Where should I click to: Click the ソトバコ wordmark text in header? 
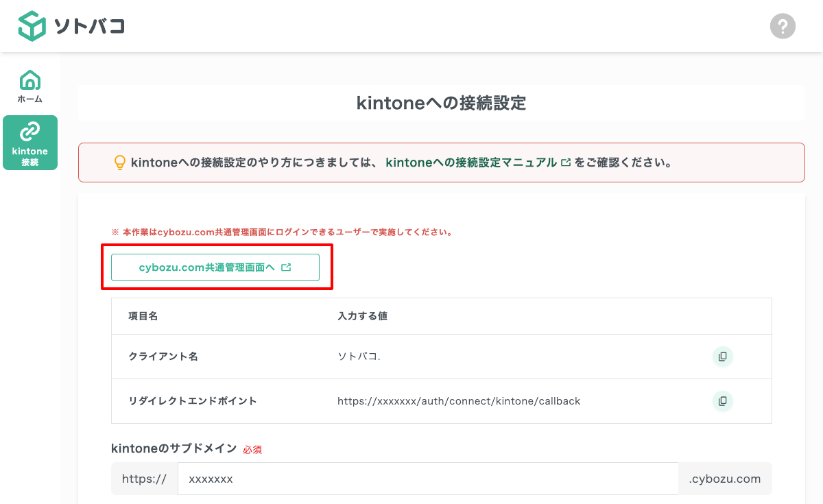point(89,27)
